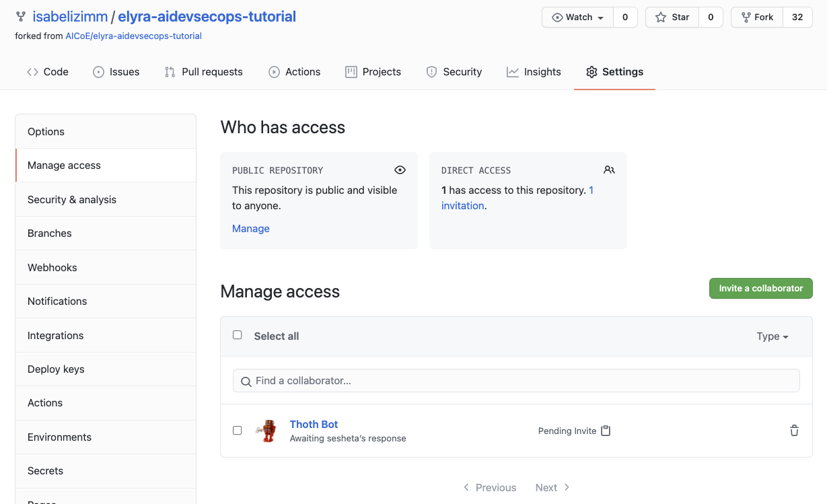Go to the Pull requests tab
This screenshot has width=827, height=504.
tap(204, 72)
